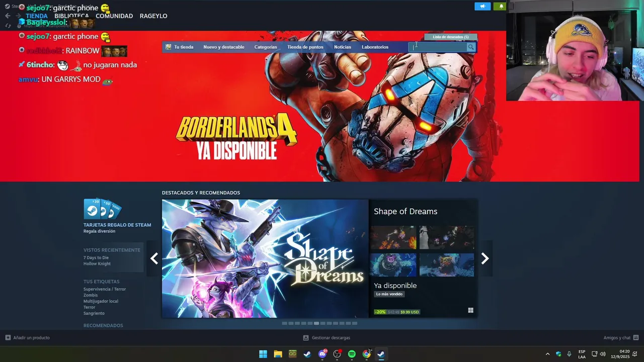Viewport: 644px width, 362px height.
Task: Open Discord from the taskbar
Action: 323,354
